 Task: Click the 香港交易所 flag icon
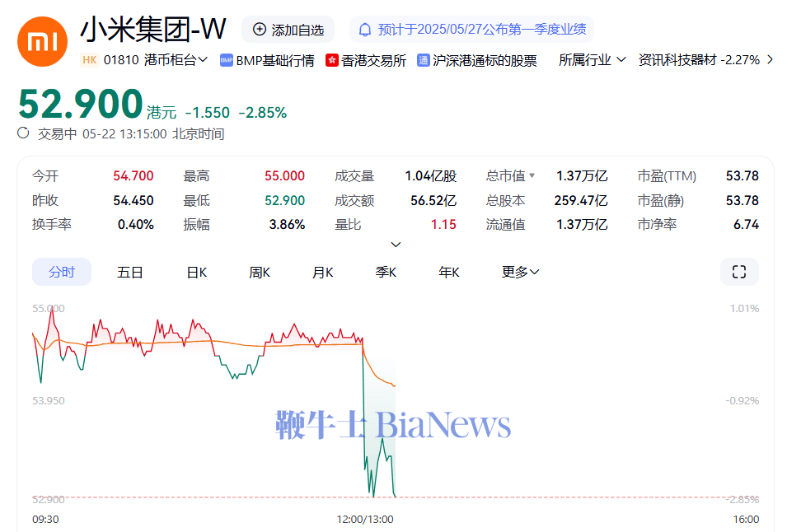click(x=332, y=61)
